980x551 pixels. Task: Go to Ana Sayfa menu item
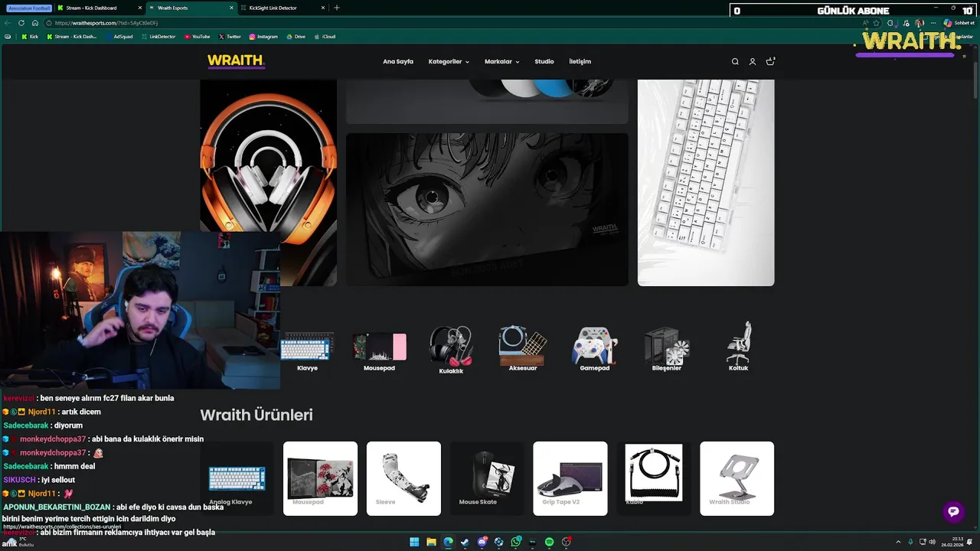click(x=398, y=61)
